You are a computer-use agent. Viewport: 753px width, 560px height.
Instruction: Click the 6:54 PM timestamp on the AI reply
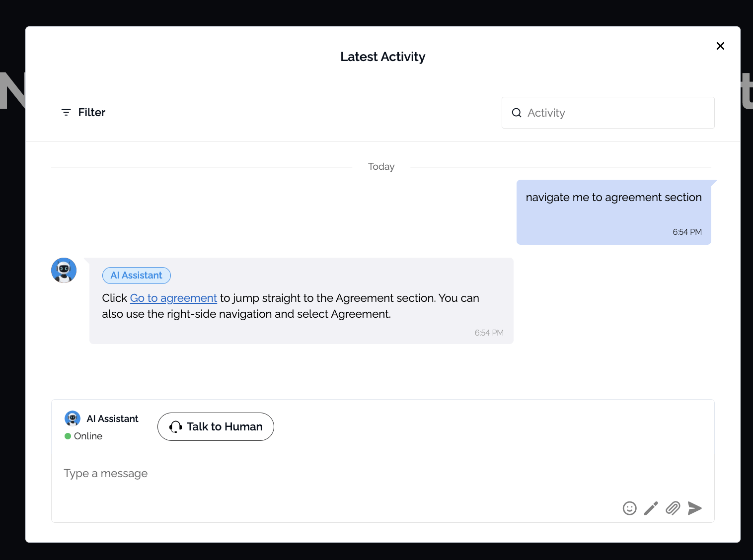pyautogui.click(x=489, y=333)
